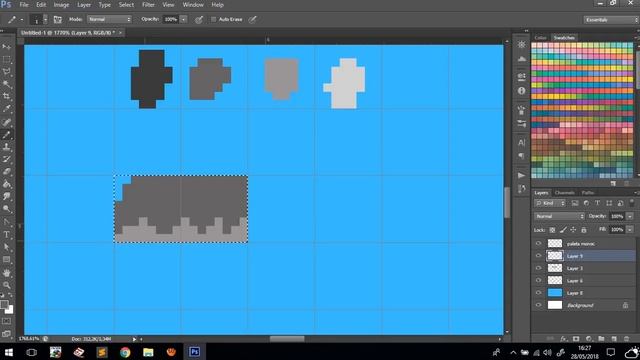Enable the Auto Erase checkbox
This screenshot has height=360, width=640.
213,19
